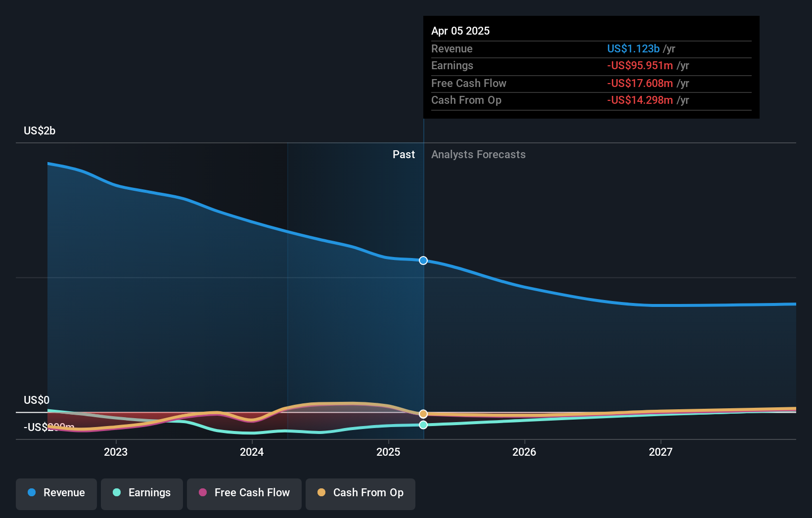Click the 2026 x-axis label

click(524, 452)
